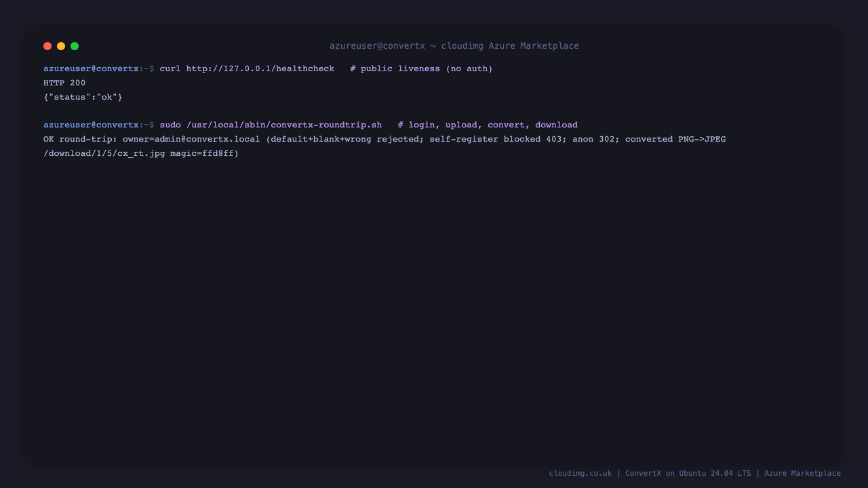Click the yellow minimize window dot
The height and width of the screenshot is (488, 868).
(x=61, y=46)
